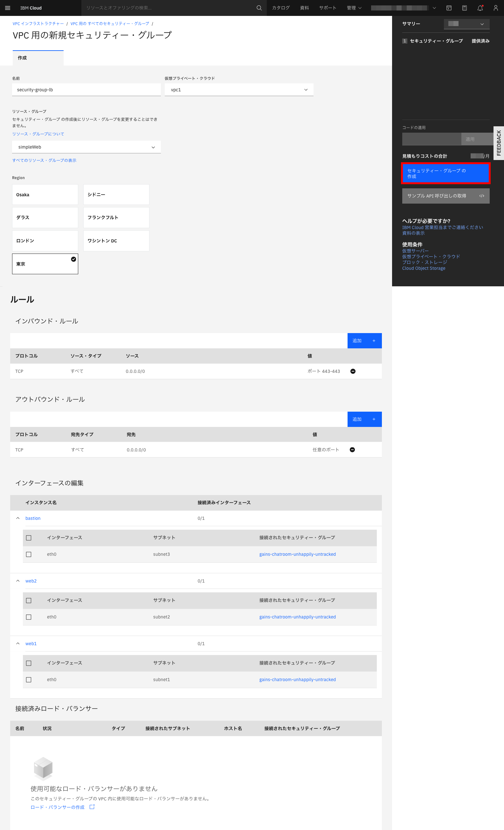This screenshot has width=504, height=830.
Task: Check the web1 eth0 interface checkbox
Action: [x=29, y=680]
